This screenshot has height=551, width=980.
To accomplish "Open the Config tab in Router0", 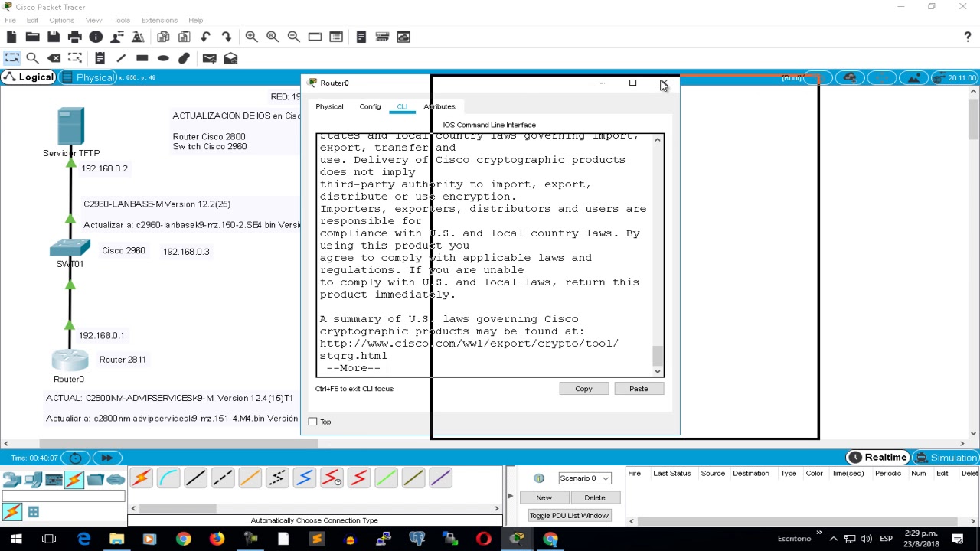I will 370,106.
